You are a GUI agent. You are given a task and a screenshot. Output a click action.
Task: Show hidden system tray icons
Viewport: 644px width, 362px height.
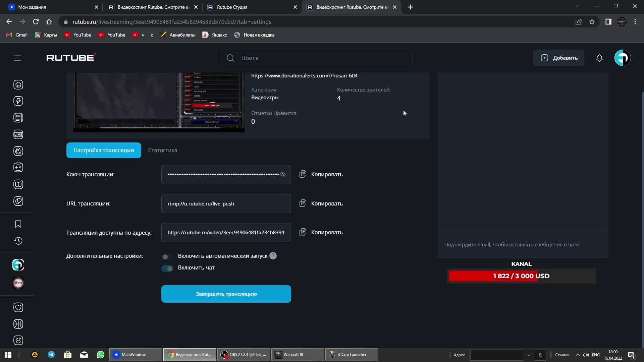pyautogui.click(x=577, y=355)
